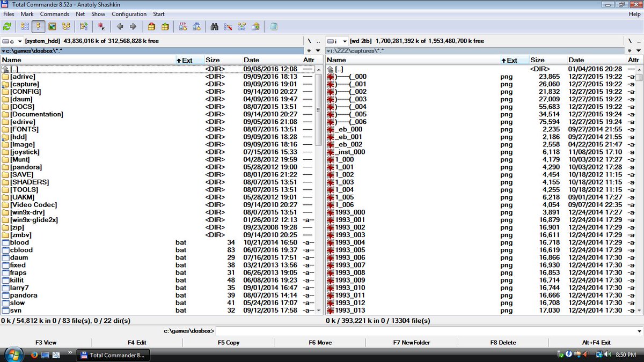Open the URL new connection icon
The width and height of the screenshot is (644, 362).
[196, 26]
